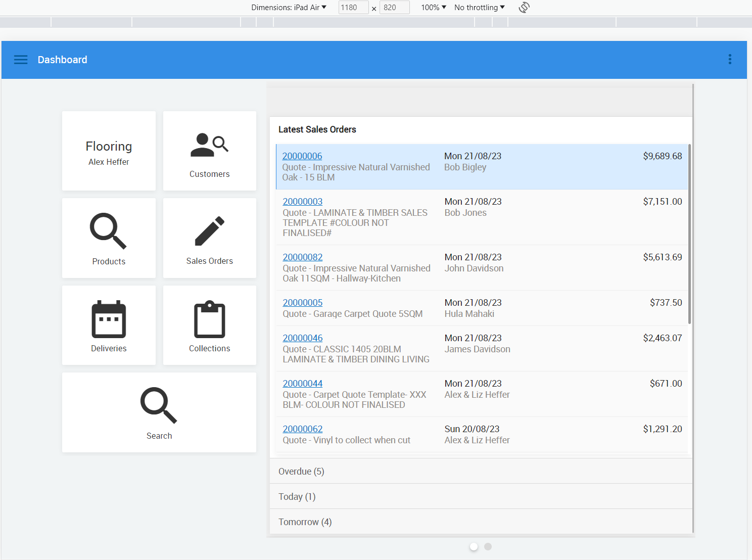Open the No throttling dropdown

[x=479, y=7]
